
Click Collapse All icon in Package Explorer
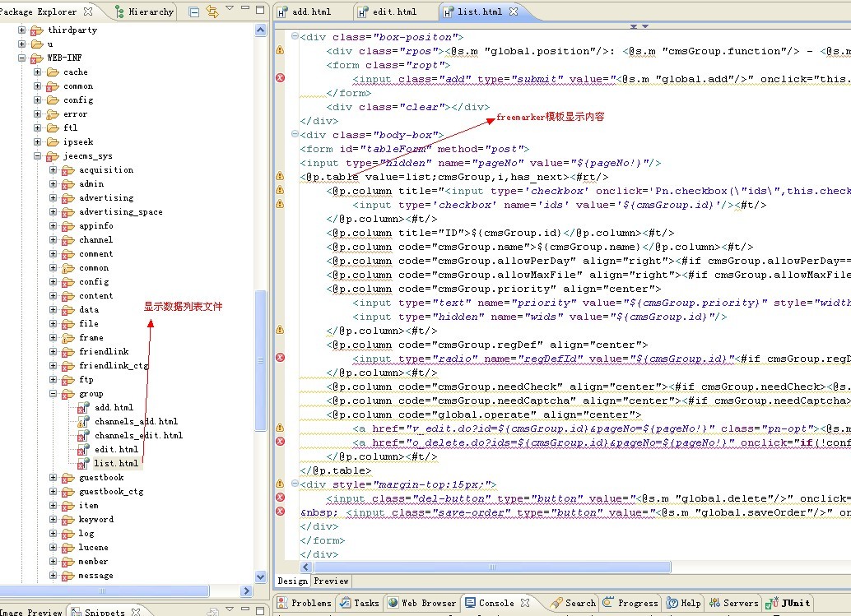coord(193,12)
